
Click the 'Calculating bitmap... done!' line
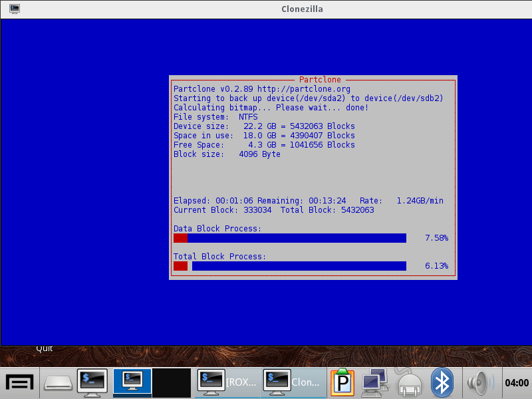[271, 108]
